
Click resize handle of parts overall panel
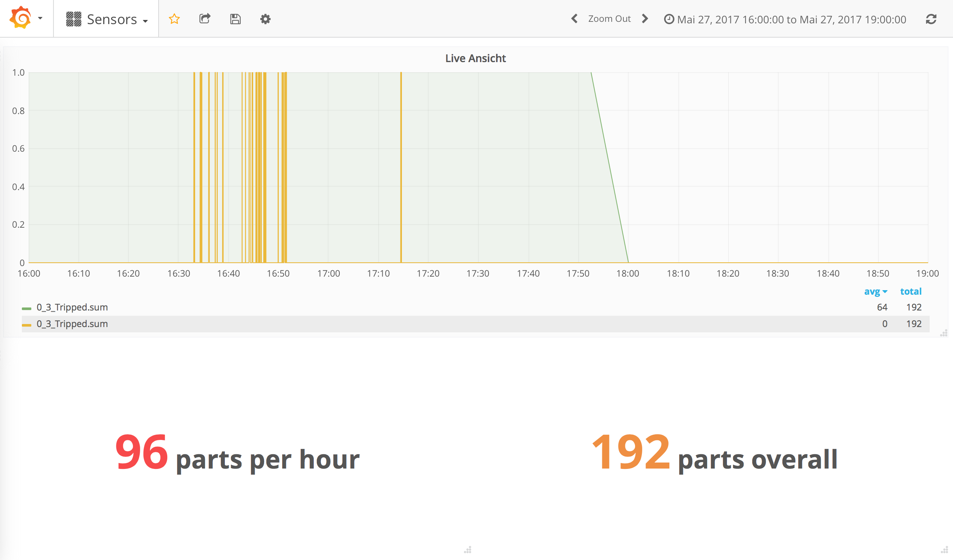click(x=944, y=550)
